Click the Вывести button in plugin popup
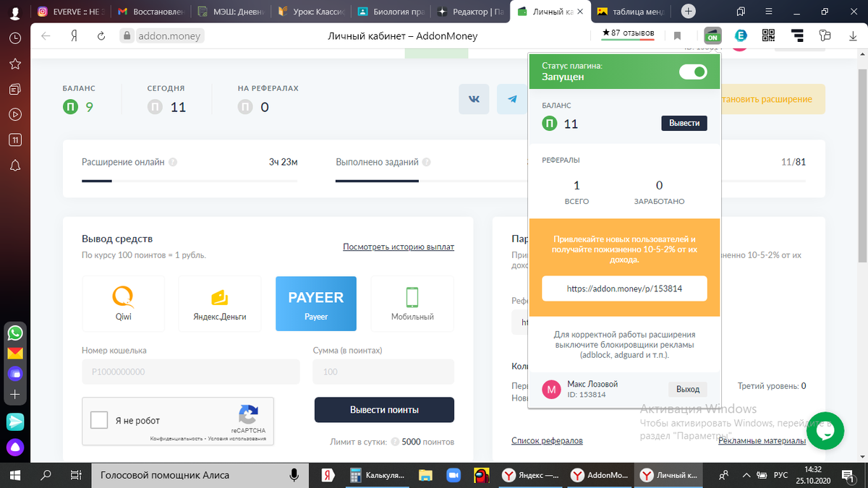Image resolution: width=868 pixels, height=488 pixels. coord(684,124)
